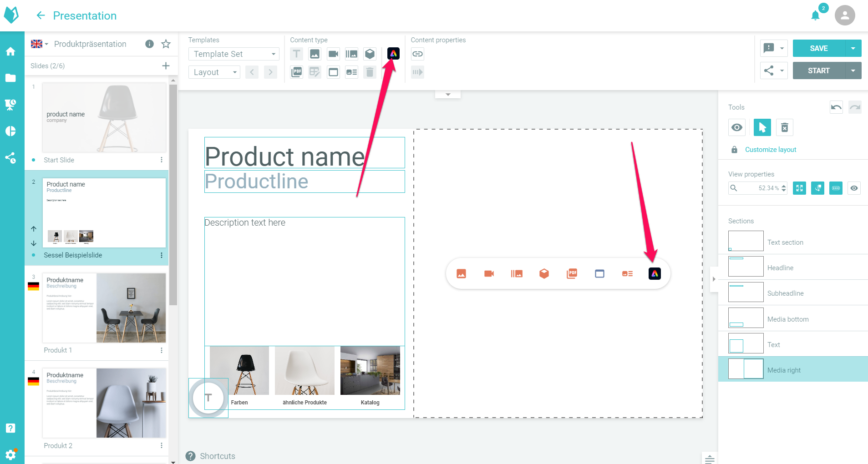
Task: Click the undo arrow in Tools panel
Action: [836, 107]
